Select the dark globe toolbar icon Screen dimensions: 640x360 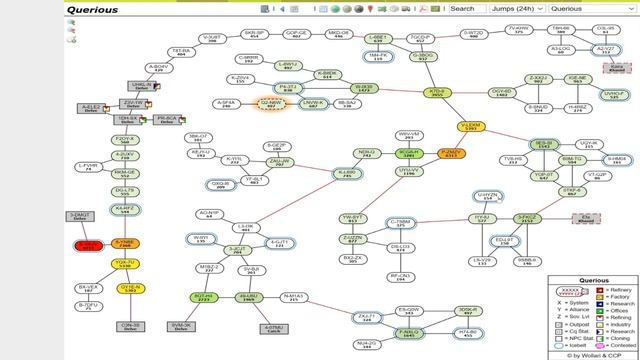pos(359,9)
